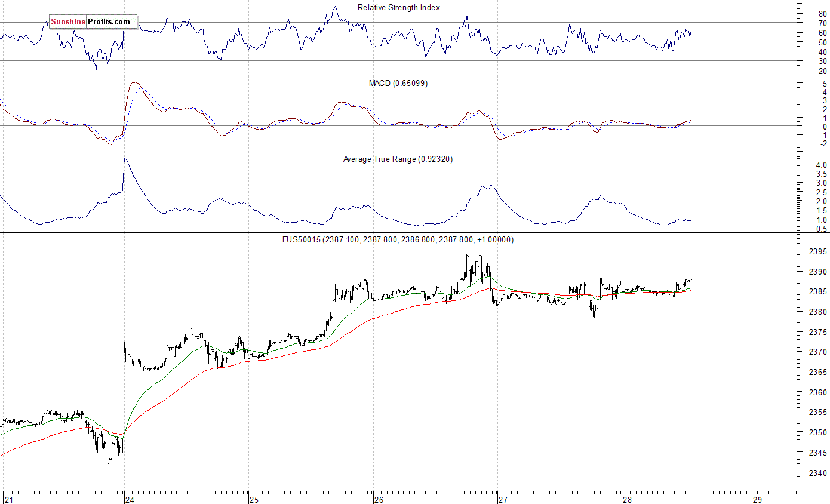Select date label 24 on time axis

coord(130,499)
